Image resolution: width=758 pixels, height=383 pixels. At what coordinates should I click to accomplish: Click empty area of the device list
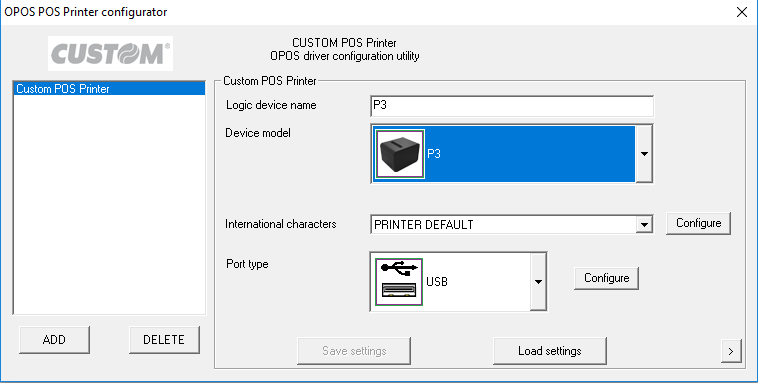coord(109,203)
